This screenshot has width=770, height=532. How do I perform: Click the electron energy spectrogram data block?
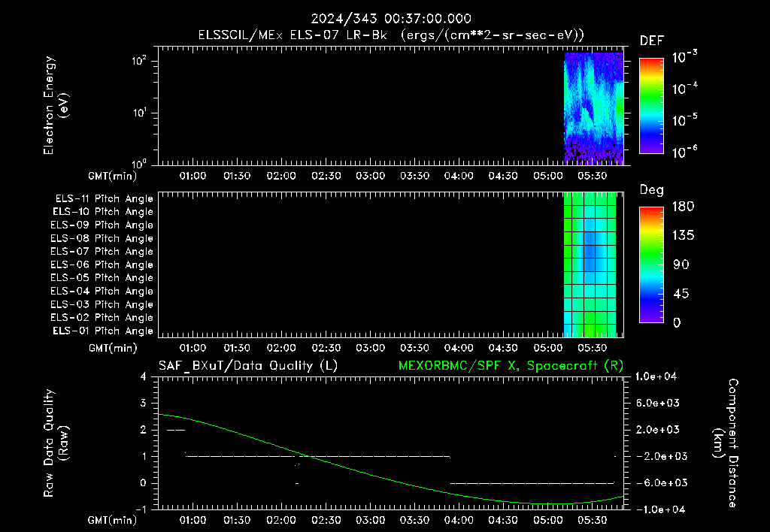(594, 108)
